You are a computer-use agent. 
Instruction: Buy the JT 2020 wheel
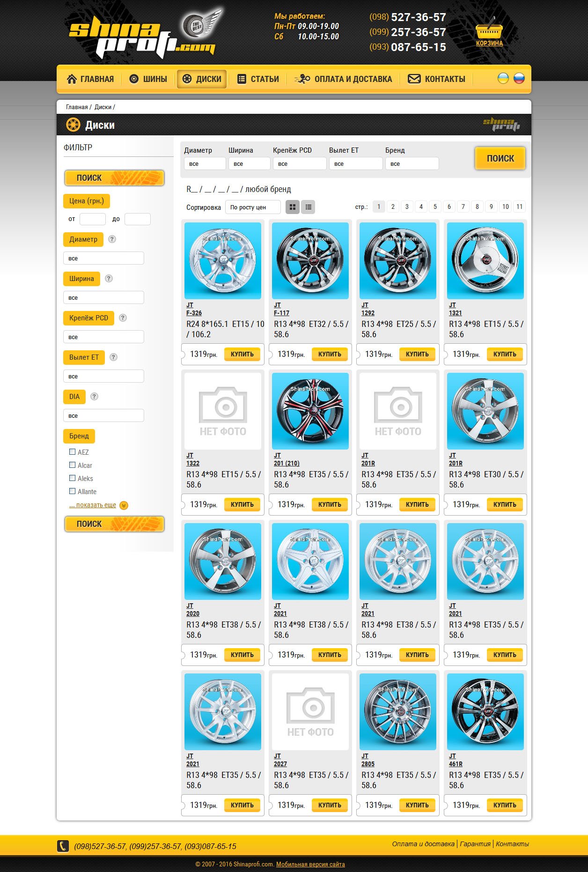242,655
